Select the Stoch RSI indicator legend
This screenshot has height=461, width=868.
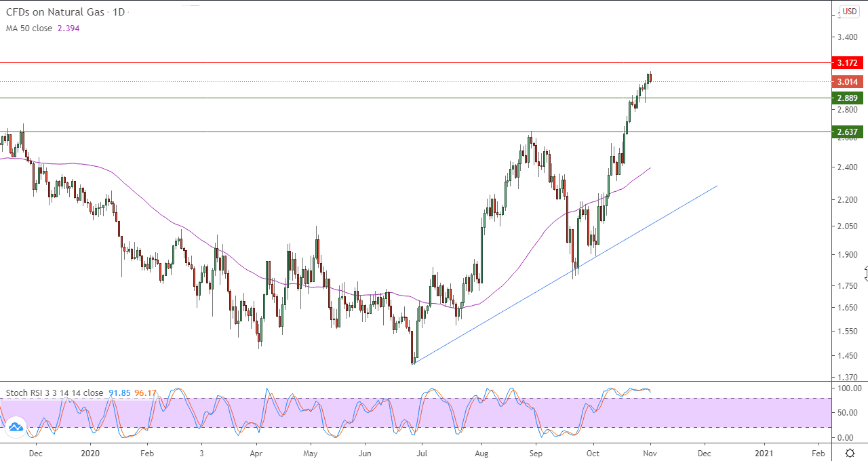click(54, 393)
